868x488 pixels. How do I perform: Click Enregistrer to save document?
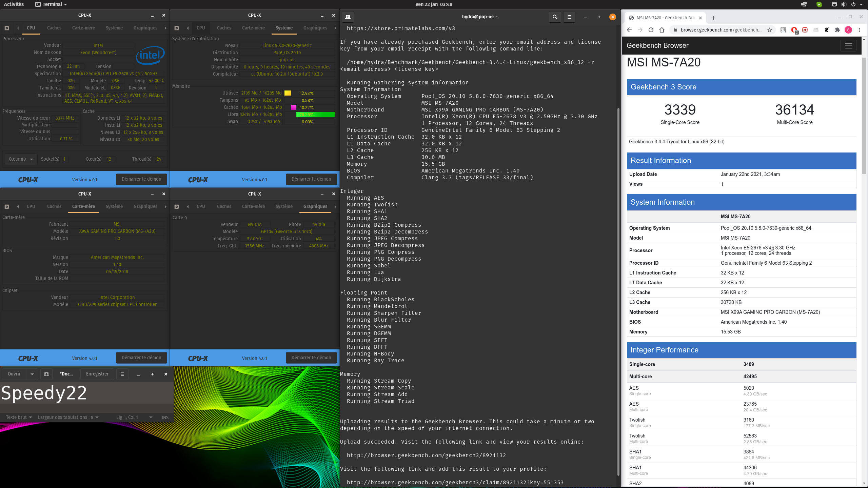click(97, 374)
